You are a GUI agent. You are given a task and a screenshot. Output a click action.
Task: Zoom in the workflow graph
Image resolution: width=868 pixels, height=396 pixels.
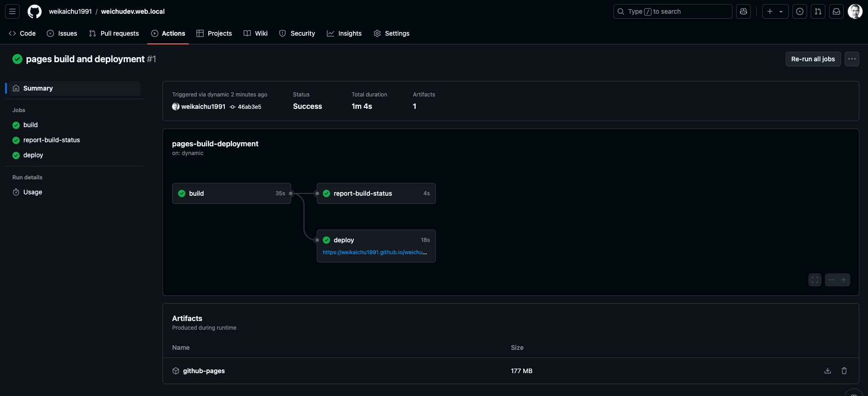point(844,280)
